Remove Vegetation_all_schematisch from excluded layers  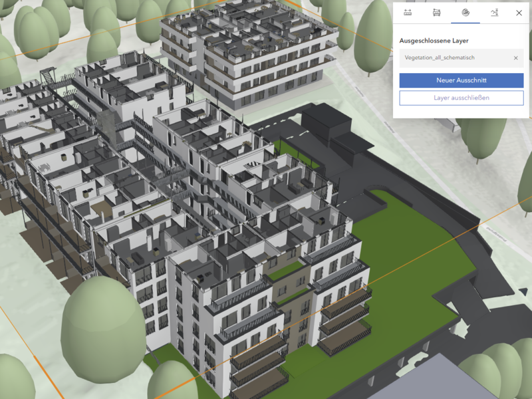tap(515, 59)
